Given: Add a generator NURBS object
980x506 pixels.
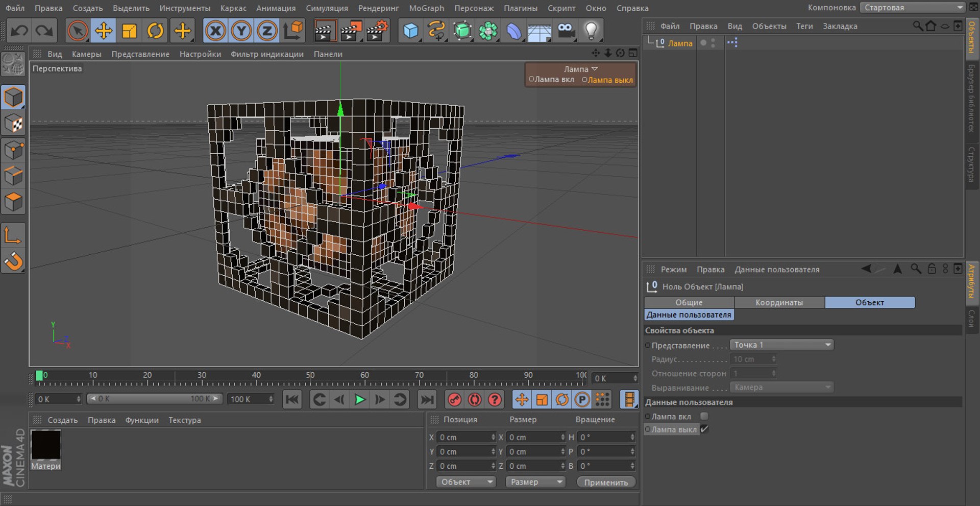Looking at the screenshot, I should tap(462, 31).
